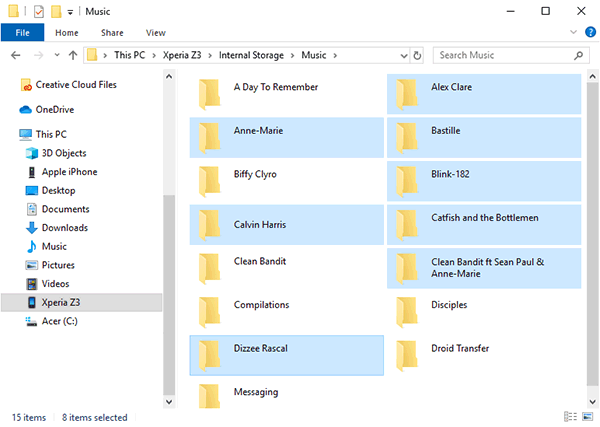
Task: Click the Disciples folder icon
Action: point(407,312)
